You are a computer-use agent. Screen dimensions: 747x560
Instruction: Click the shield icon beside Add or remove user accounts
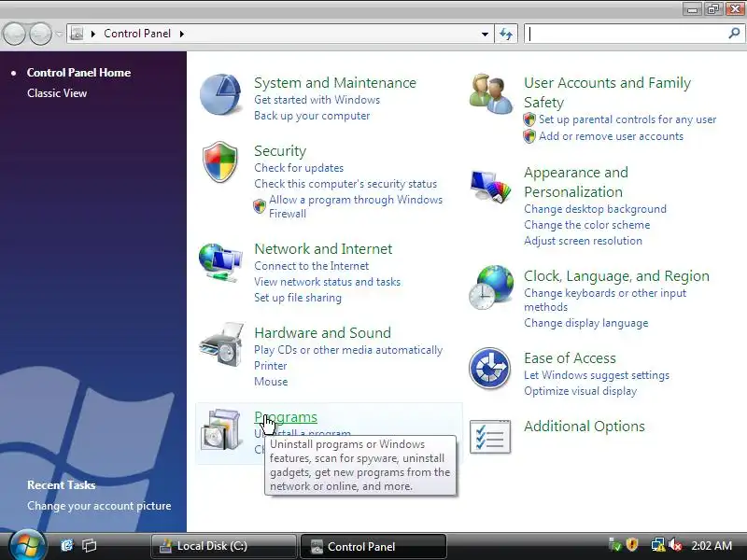point(529,136)
